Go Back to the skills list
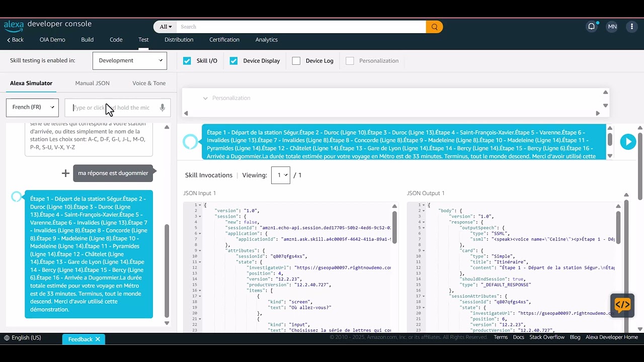Viewport: 644px width, 362px height. [x=15, y=40]
